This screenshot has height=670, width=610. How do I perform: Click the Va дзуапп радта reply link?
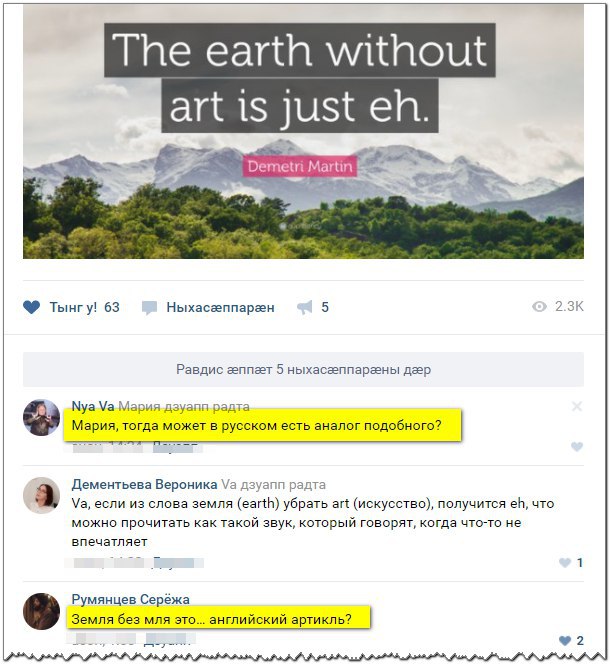(273, 485)
